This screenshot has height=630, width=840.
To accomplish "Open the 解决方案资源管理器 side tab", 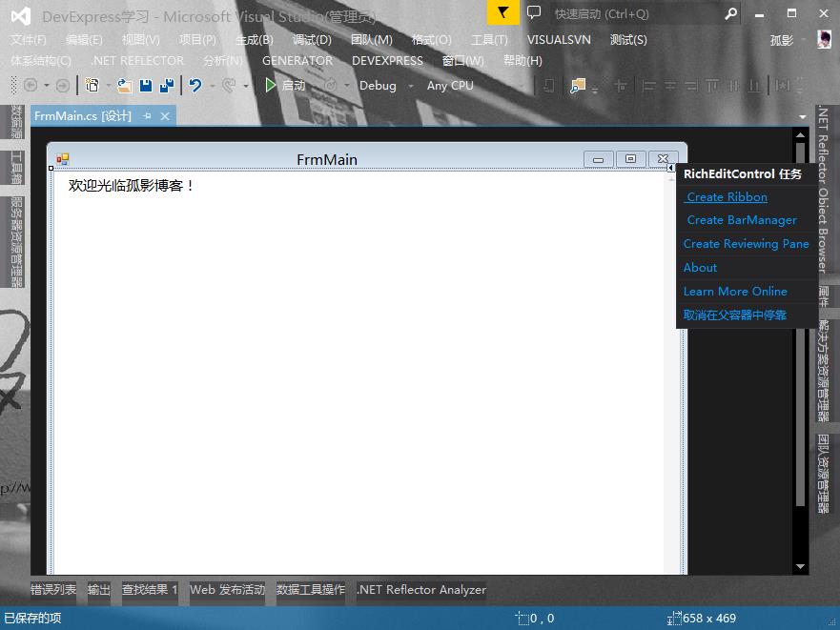I will pos(824,370).
